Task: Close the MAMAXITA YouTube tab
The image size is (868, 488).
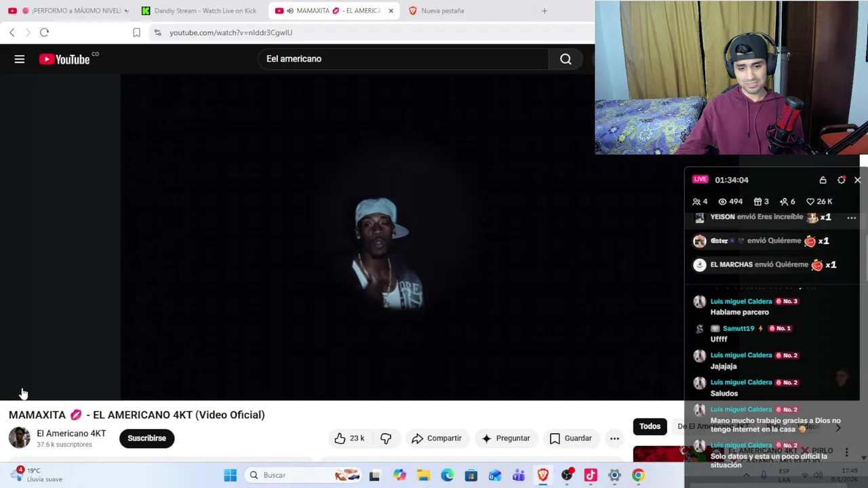Action: [x=391, y=11]
